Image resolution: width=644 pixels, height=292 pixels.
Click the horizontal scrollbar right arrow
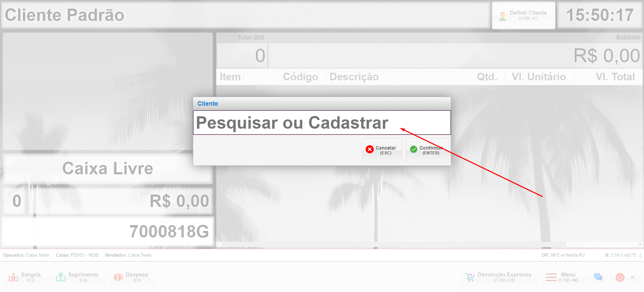pyautogui.click(x=640, y=245)
